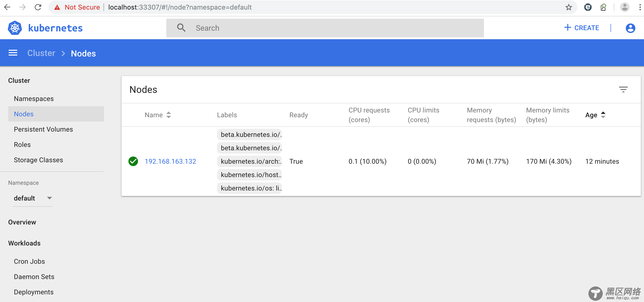Open the green puzzle-like extension icon

[x=603, y=7]
